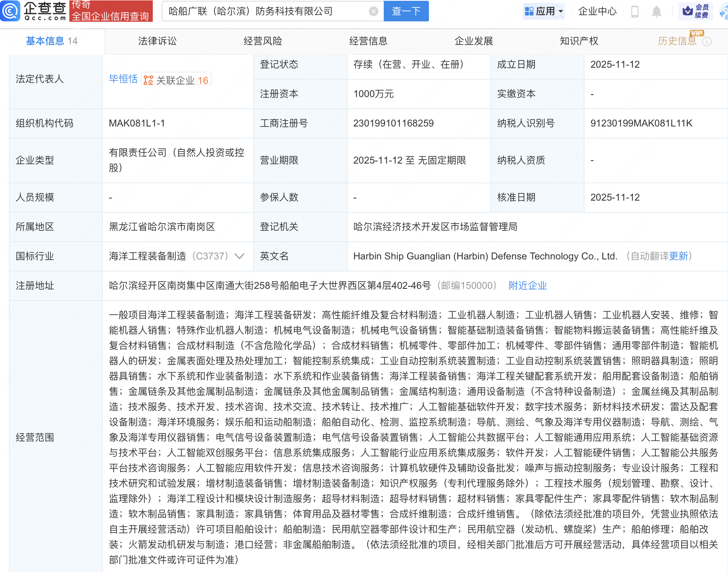Image resolution: width=728 pixels, height=572 pixels.
Task: Select the 企业发展 tab
Action: pos(474,41)
